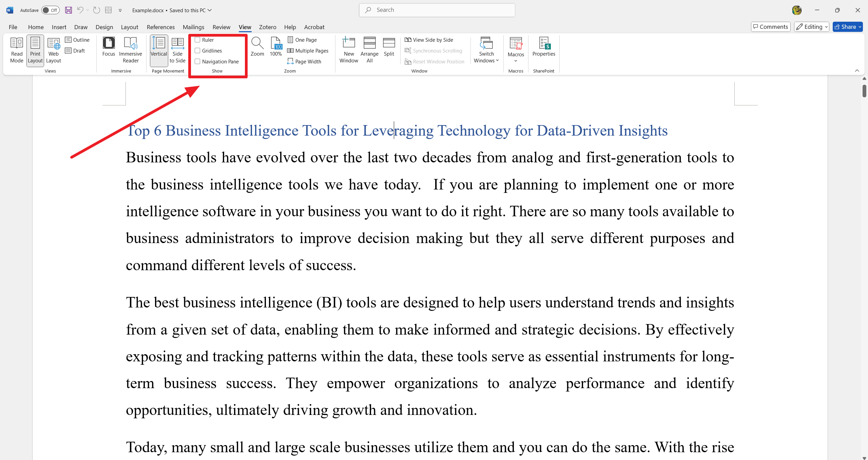Switch to the Insert tab
Screen dimensions: 868x460
(x=59, y=27)
